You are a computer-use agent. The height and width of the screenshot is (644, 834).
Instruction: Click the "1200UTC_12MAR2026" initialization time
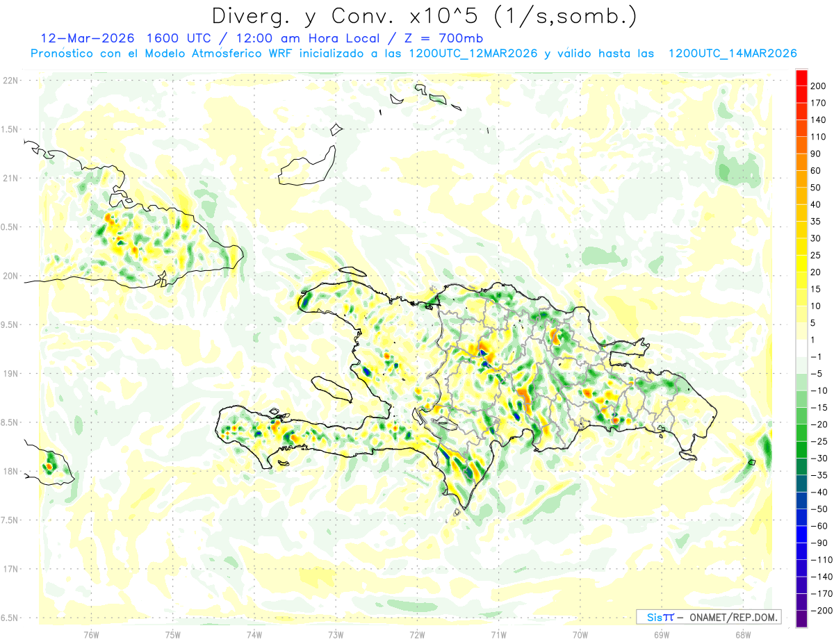[x=473, y=53]
